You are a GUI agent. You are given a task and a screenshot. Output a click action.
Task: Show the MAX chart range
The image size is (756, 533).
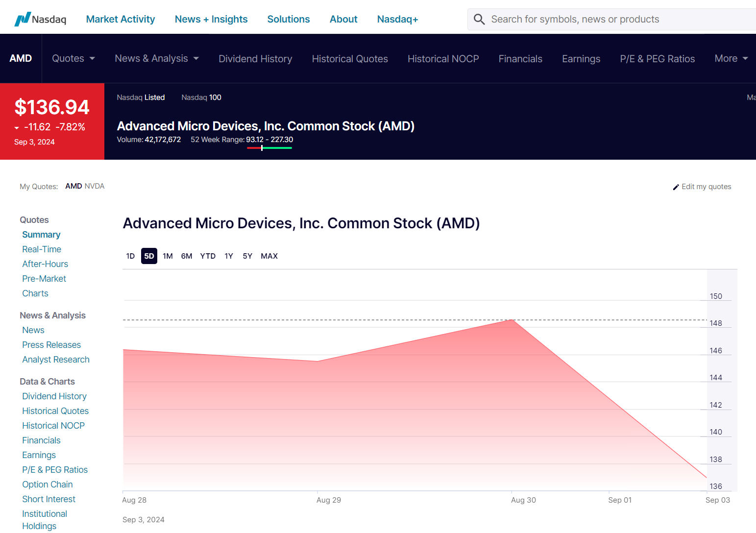(269, 256)
